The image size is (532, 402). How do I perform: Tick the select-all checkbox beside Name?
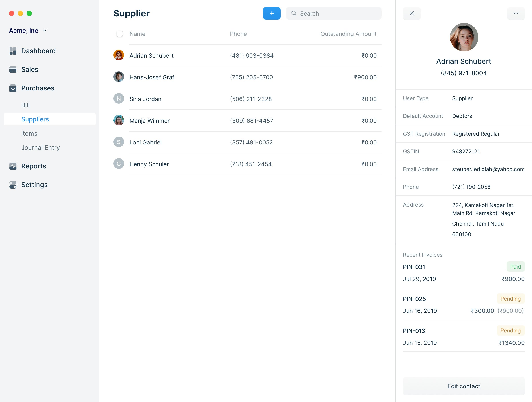(119, 34)
